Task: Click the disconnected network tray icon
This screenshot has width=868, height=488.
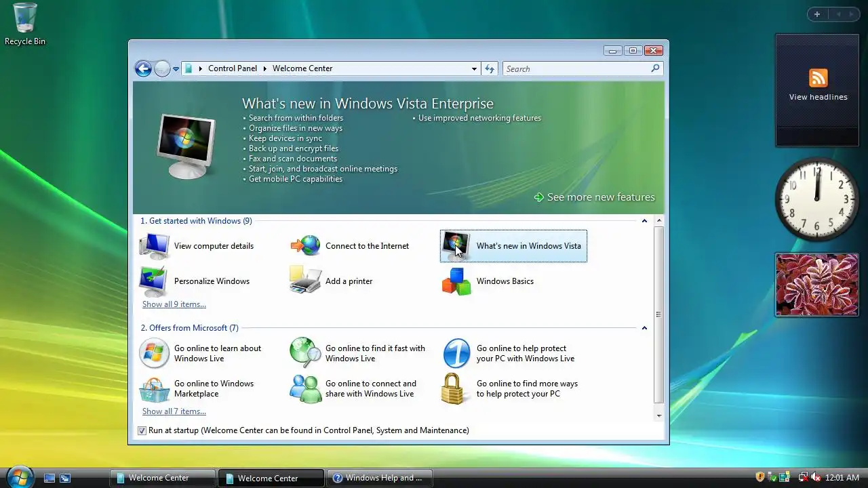Action: point(804,477)
